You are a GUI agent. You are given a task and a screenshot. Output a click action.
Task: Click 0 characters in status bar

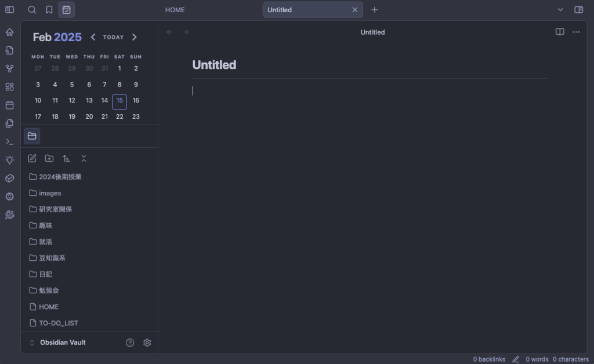click(x=571, y=359)
